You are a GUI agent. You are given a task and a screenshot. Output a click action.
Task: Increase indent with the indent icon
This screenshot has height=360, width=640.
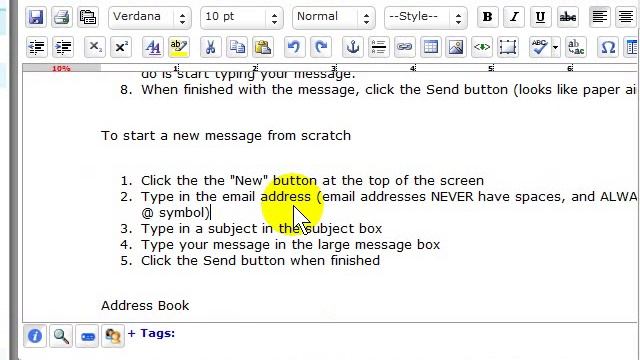(x=63, y=47)
